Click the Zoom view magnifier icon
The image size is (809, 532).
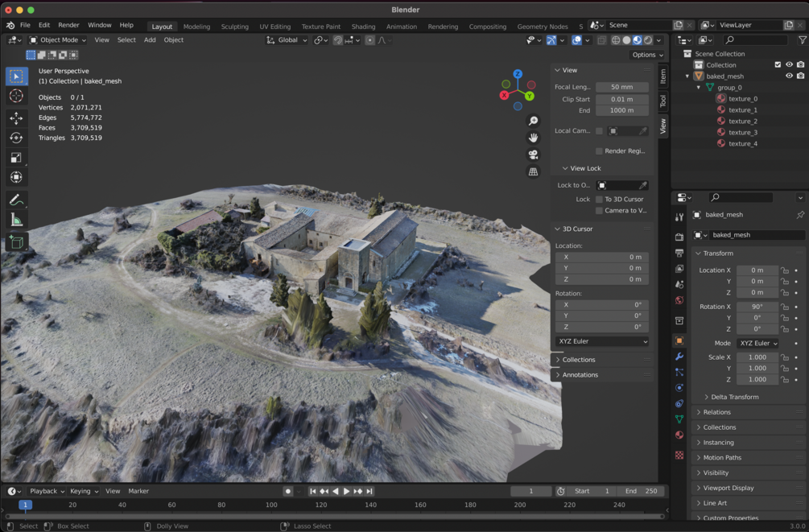coord(533,121)
